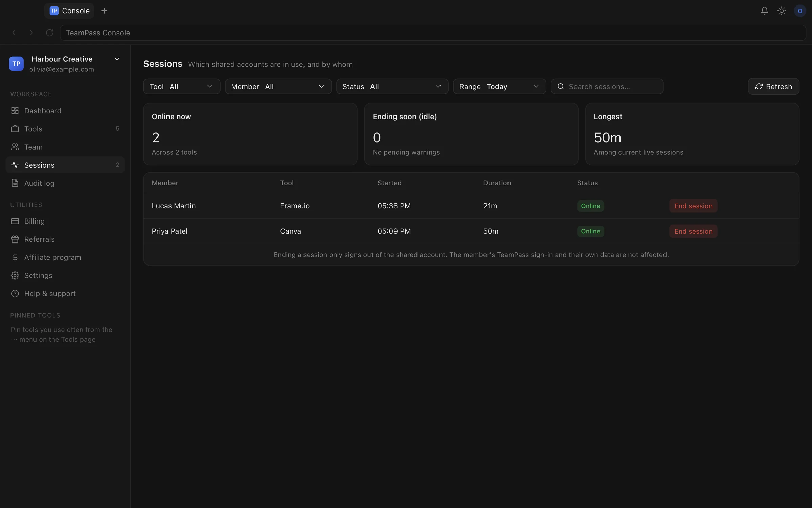Open the Status filter dropdown
The image size is (812, 508).
tap(392, 86)
